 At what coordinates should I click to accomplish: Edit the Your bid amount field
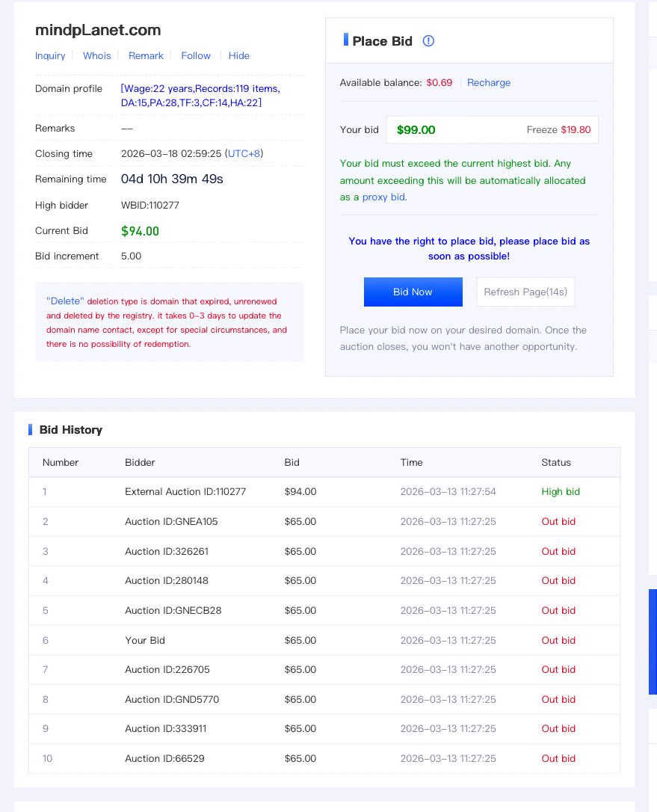tap(493, 130)
